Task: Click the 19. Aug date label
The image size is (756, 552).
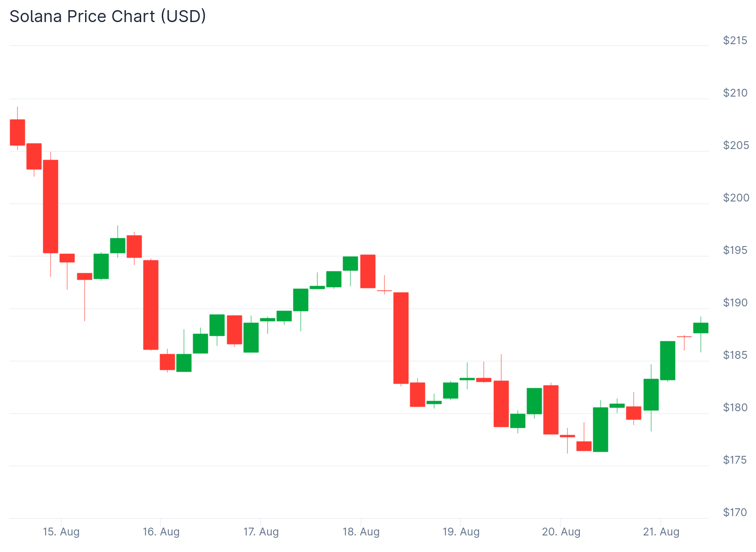Action: coord(461,532)
